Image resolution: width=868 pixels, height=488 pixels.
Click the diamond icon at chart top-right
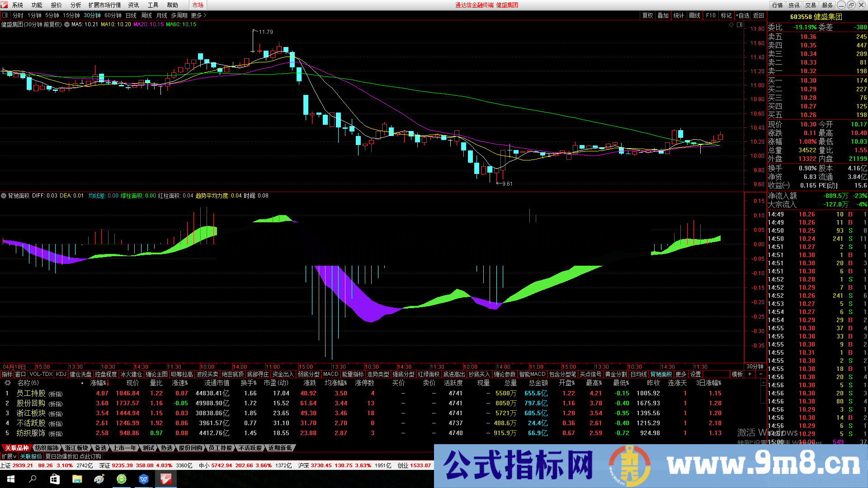[731, 25]
